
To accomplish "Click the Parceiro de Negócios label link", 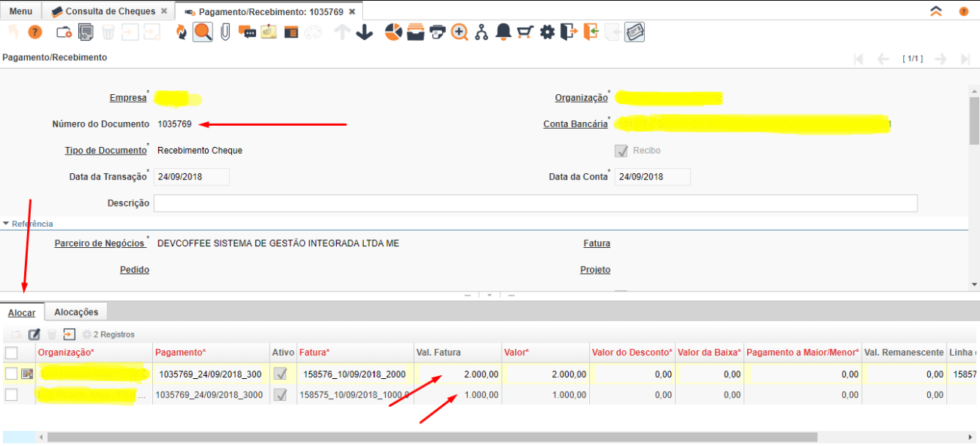I will pos(100,243).
